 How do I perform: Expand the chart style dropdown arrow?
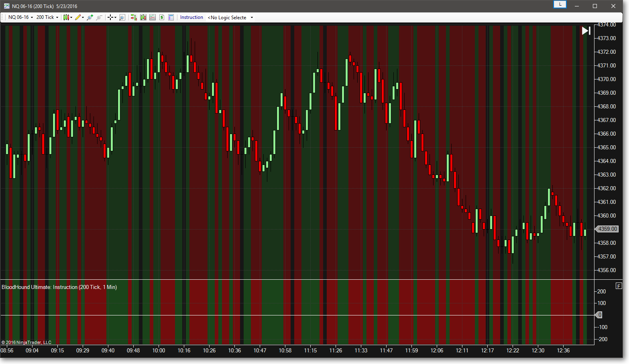pyautogui.click(x=71, y=18)
